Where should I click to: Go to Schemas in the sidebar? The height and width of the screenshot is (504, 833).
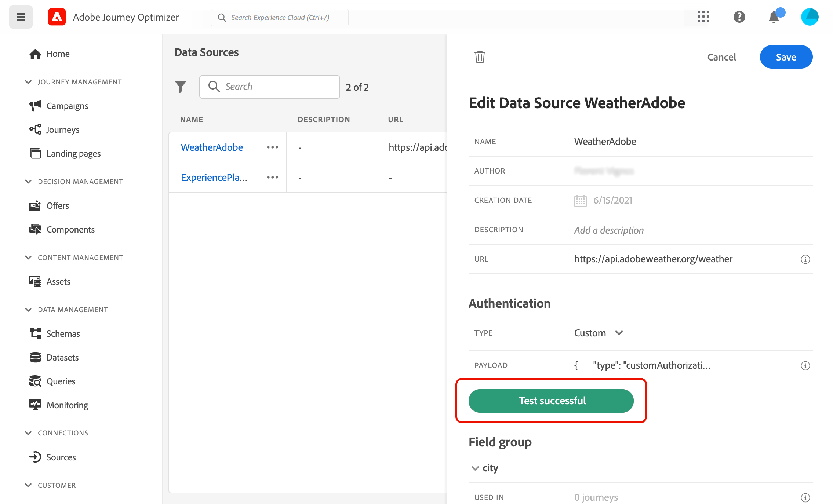(x=63, y=333)
